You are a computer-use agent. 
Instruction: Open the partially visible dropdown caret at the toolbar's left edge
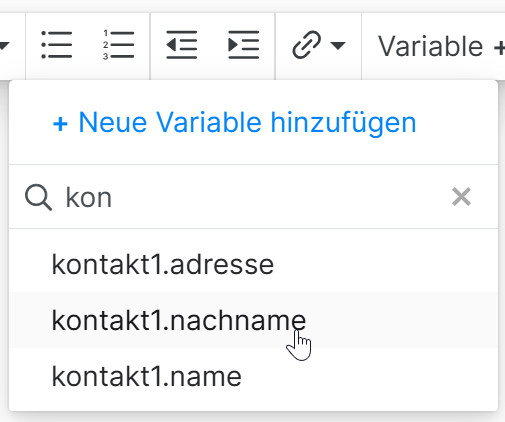pos(4,45)
